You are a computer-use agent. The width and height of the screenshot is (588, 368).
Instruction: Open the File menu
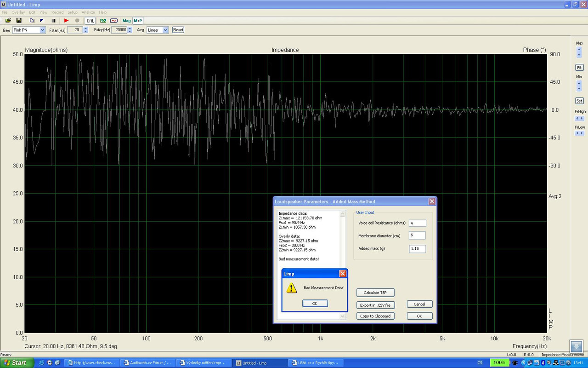point(5,12)
